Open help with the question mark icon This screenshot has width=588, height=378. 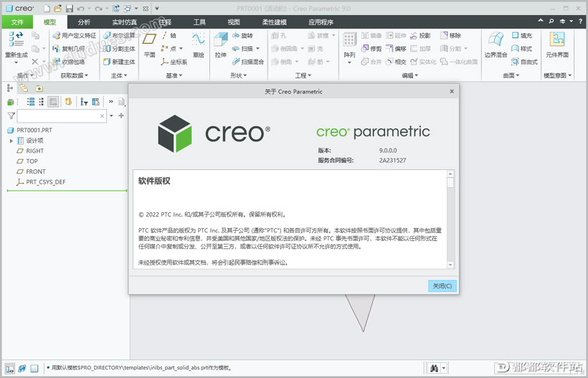(581, 22)
